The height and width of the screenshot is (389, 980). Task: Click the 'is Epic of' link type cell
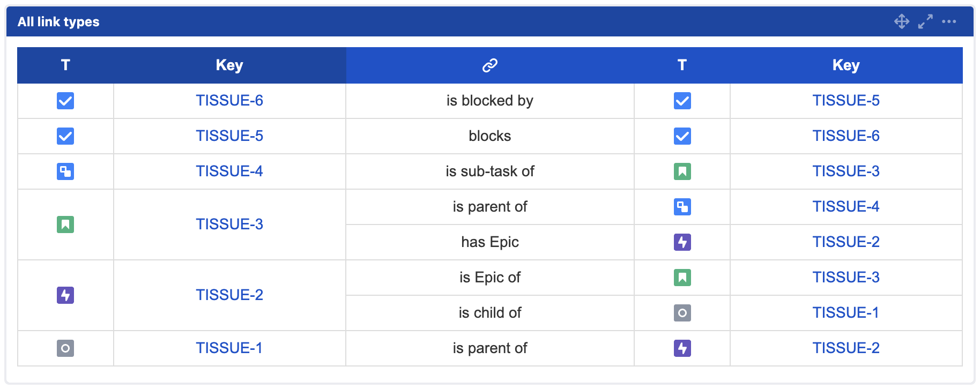(x=490, y=278)
